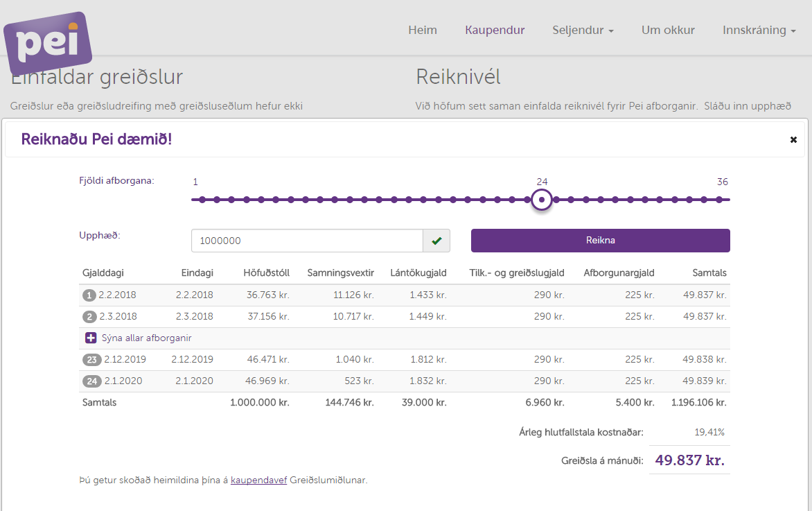Set slider to last dot for 36 installments
The width and height of the screenshot is (812, 511).
click(x=719, y=200)
